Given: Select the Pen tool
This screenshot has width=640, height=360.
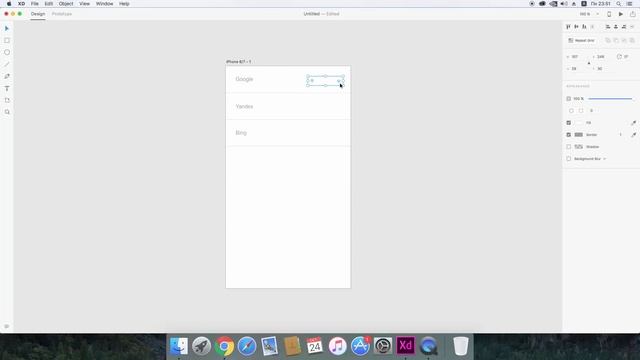Looking at the screenshot, I should [7, 76].
